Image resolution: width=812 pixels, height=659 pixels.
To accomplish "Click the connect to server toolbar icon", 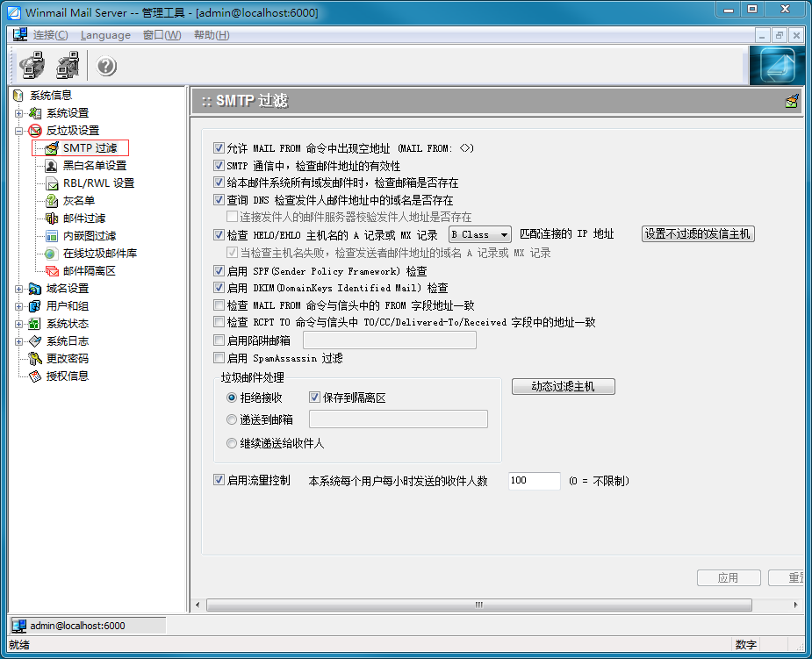I will pyautogui.click(x=32, y=66).
